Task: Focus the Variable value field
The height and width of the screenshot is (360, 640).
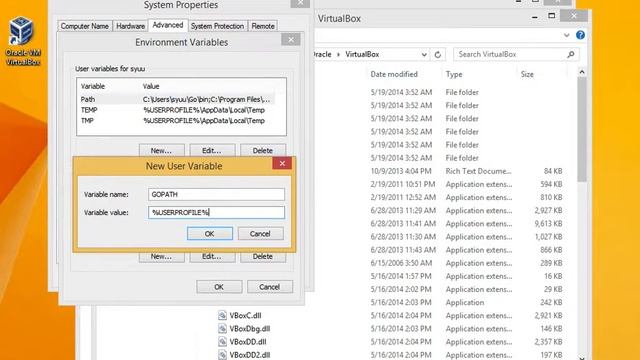Action: click(x=216, y=212)
